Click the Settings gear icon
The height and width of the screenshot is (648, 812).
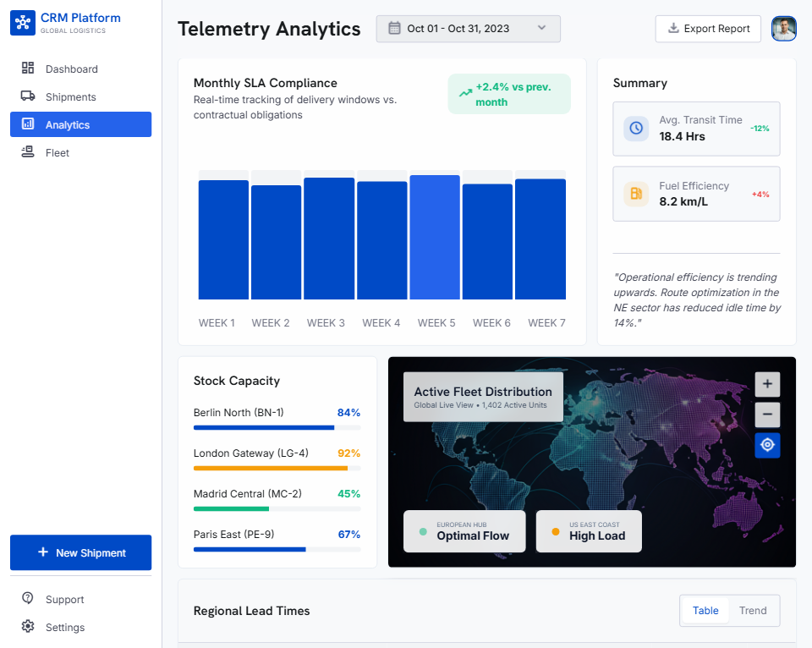(28, 626)
